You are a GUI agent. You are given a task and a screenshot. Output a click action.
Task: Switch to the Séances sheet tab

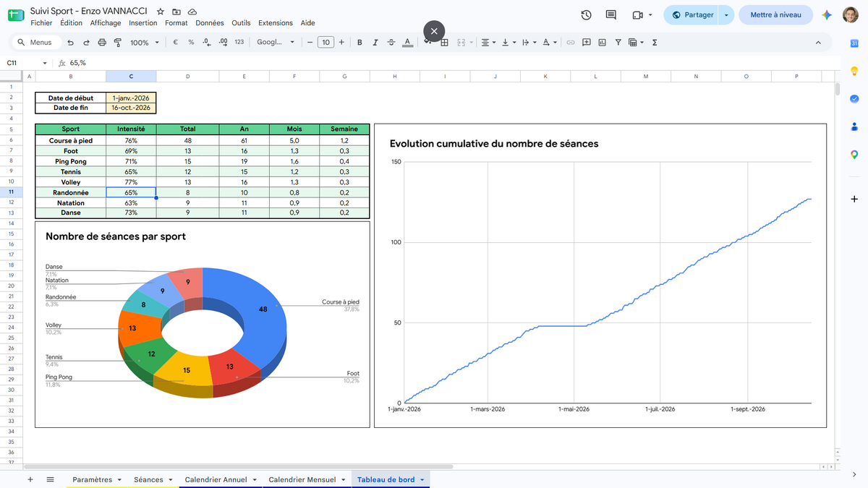148,479
